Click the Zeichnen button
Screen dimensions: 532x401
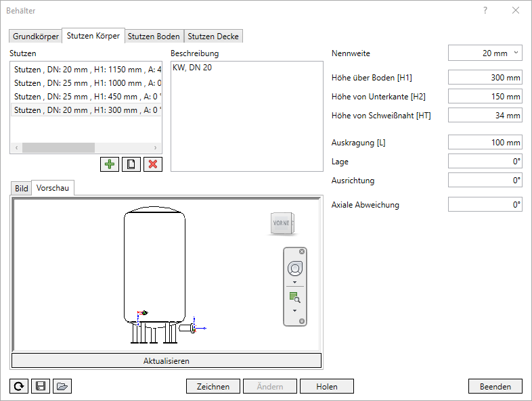pyautogui.click(x=213, y=386)
